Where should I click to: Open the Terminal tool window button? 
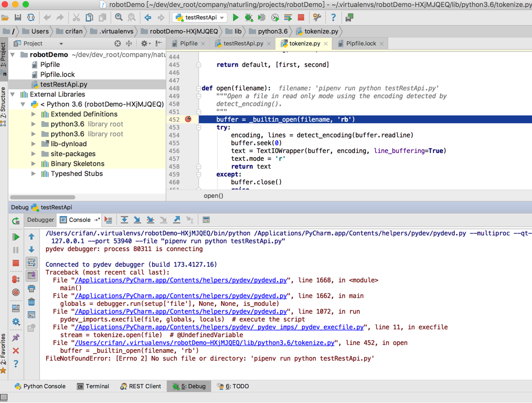[x=93, y=386]
